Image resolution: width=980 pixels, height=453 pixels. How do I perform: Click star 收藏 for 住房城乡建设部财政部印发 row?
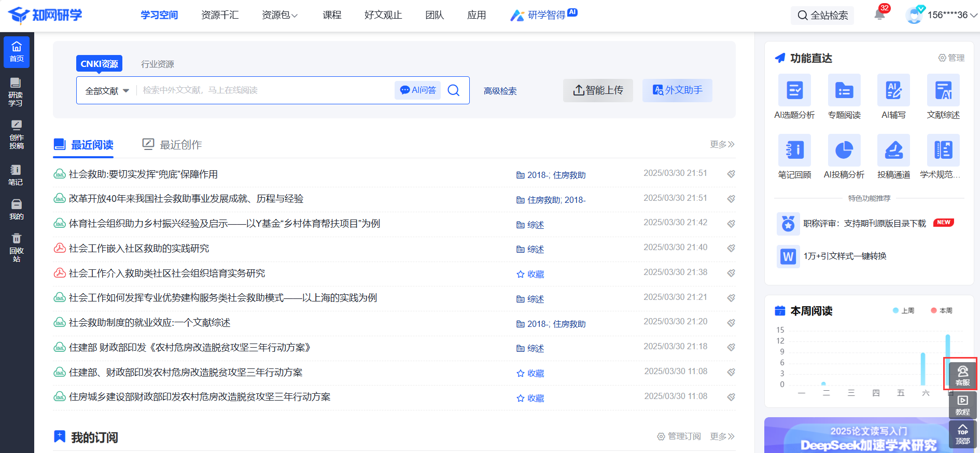coord(530,398)
